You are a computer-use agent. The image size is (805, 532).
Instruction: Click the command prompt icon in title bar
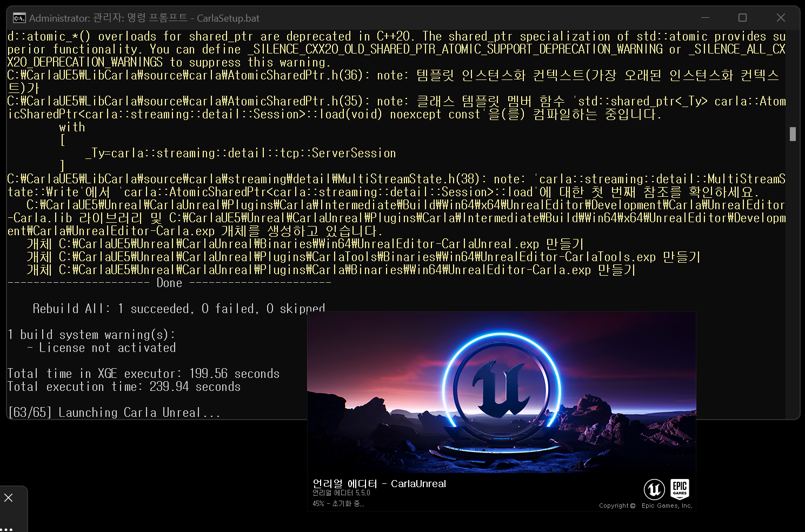19,18
